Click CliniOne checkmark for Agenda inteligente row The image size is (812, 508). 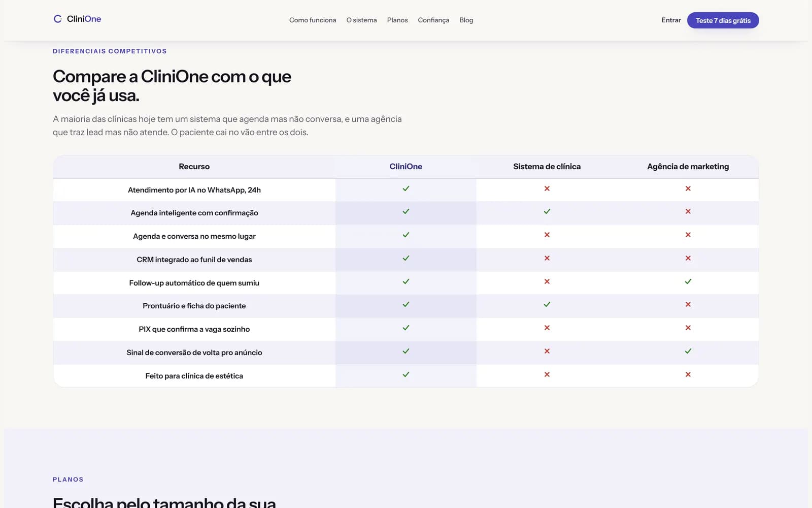click(x=406, y=211)
